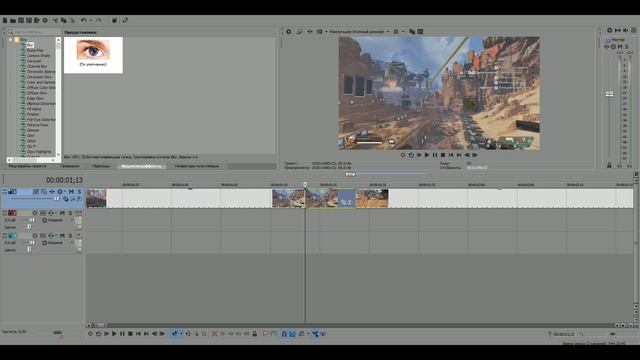This screenshot has width=640, height=360.
Task: Open the preview overlays dropdown arrow
Action: point(403,31)
